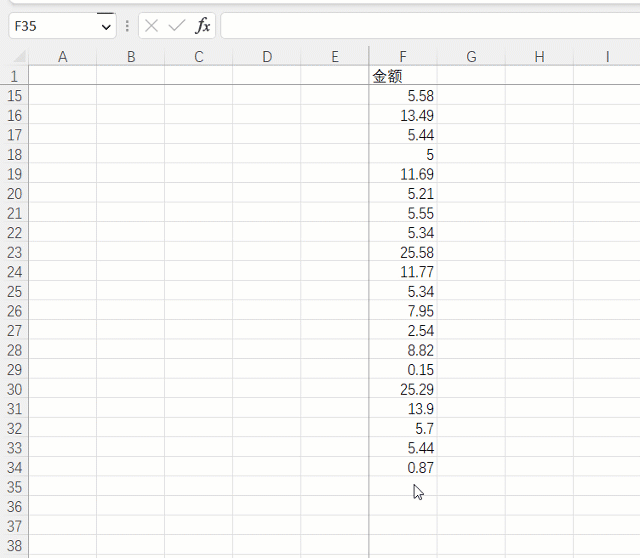
Task: Click the Enter checkmark icon in formula bar
Action: pos(177,26)
